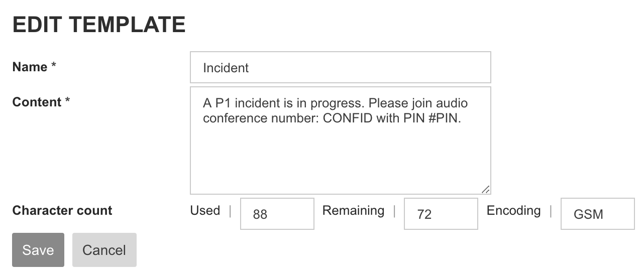Screen dimensions: 644x278
Task: Click the Remaining label text
Action: point(353,210)
